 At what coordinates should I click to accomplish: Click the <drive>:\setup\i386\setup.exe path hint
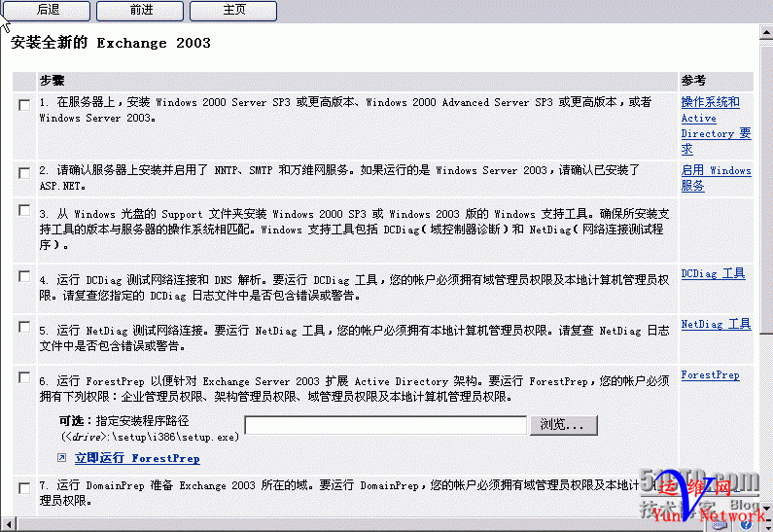coord(150,437)
